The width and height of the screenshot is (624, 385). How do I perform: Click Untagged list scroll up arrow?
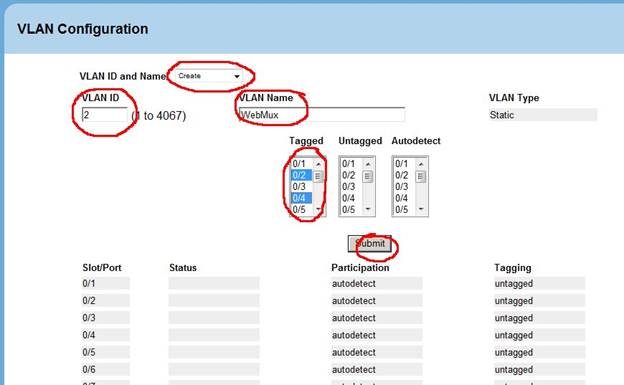368,164
